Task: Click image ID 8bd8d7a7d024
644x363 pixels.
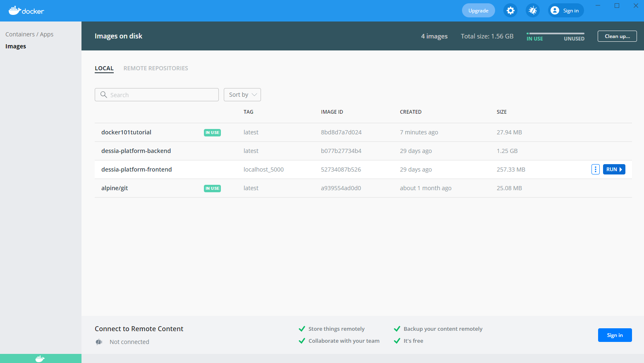Action: 341,132
